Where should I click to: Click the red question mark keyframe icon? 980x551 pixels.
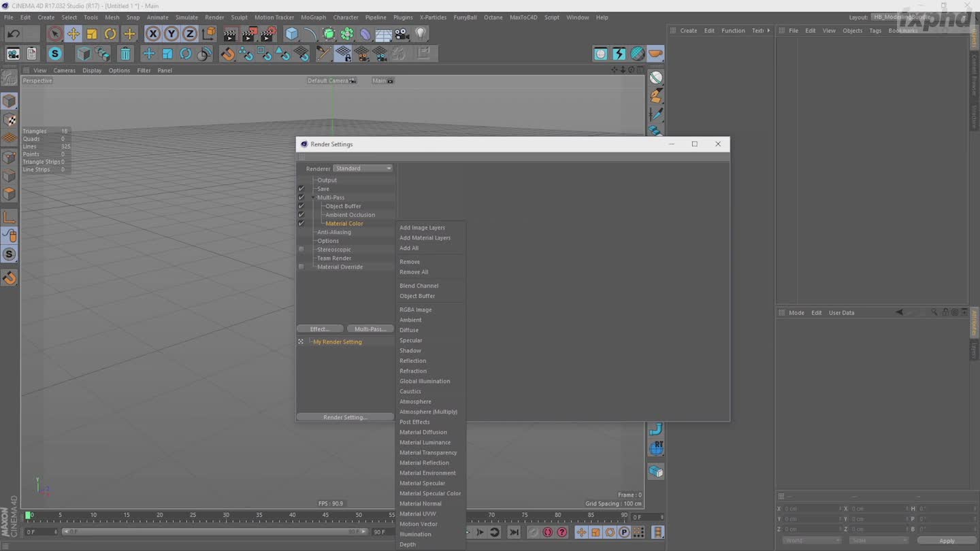click(562, 533)
